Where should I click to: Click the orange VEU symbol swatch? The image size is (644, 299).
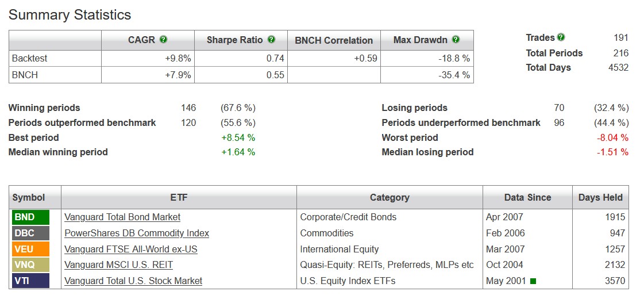point(31,249)
